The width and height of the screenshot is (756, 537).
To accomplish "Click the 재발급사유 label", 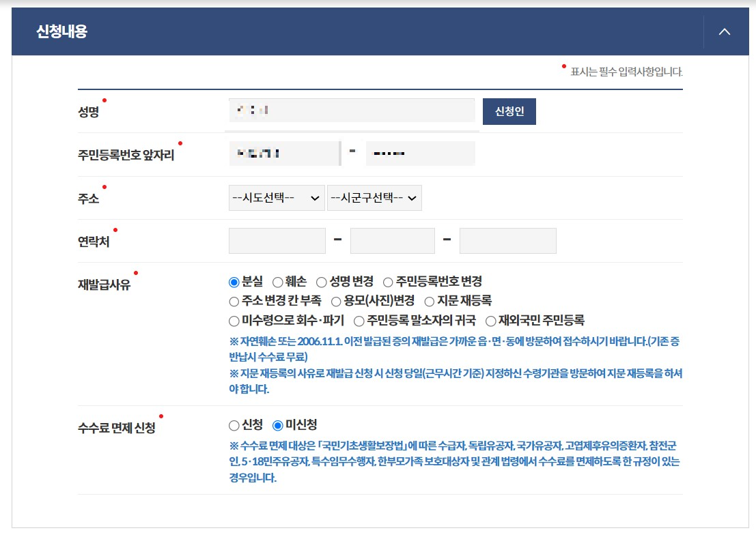I will tap(104, 285).
